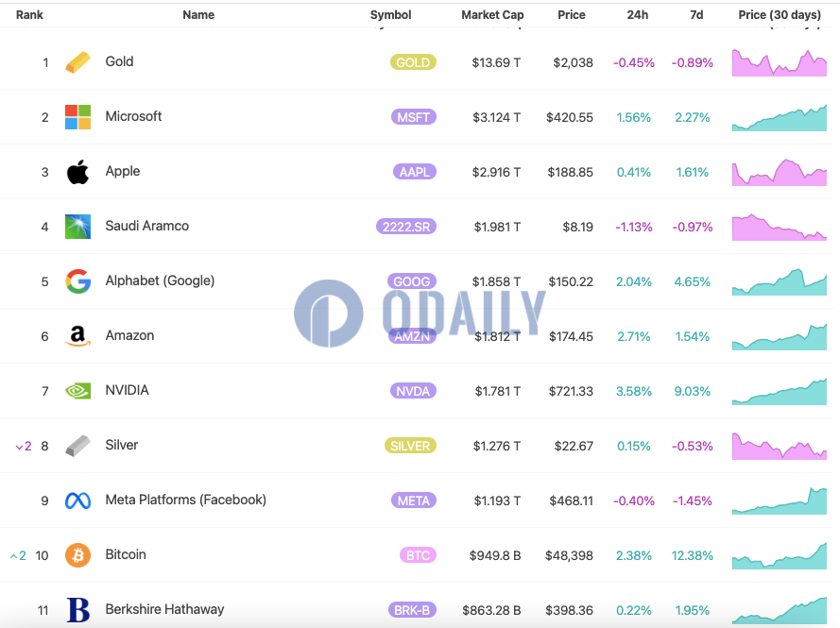Click the NVIDIA logo icon

coord(77,391)
